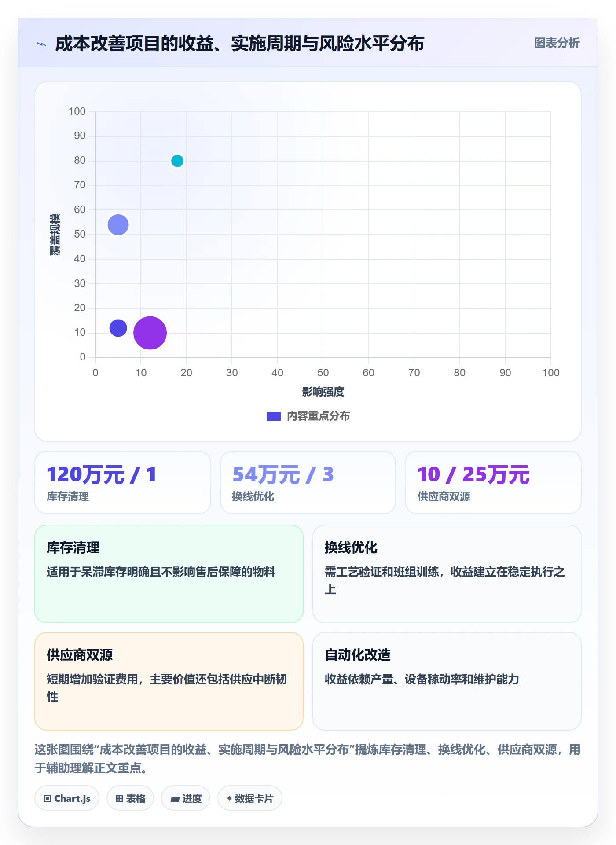Select the cyan bubble near value 80
The width and height of the screenshot is (616, 845).
coord(177,161)
